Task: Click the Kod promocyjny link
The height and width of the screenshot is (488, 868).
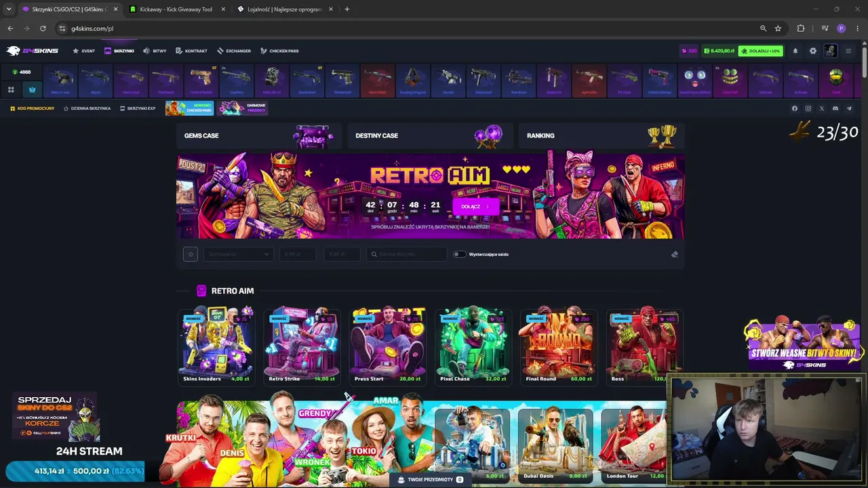Action: click(32, 108)
